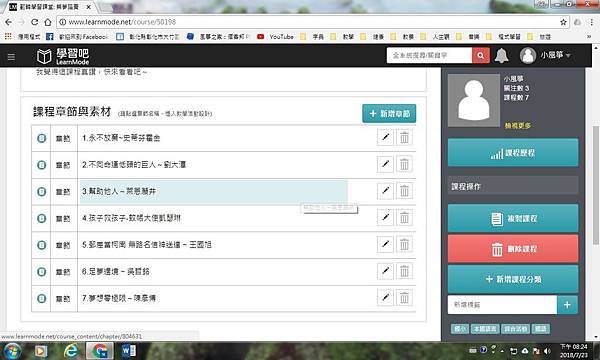
Task: Expand chapter 5 using its circle icon
Action: click(x=41, y=245)
